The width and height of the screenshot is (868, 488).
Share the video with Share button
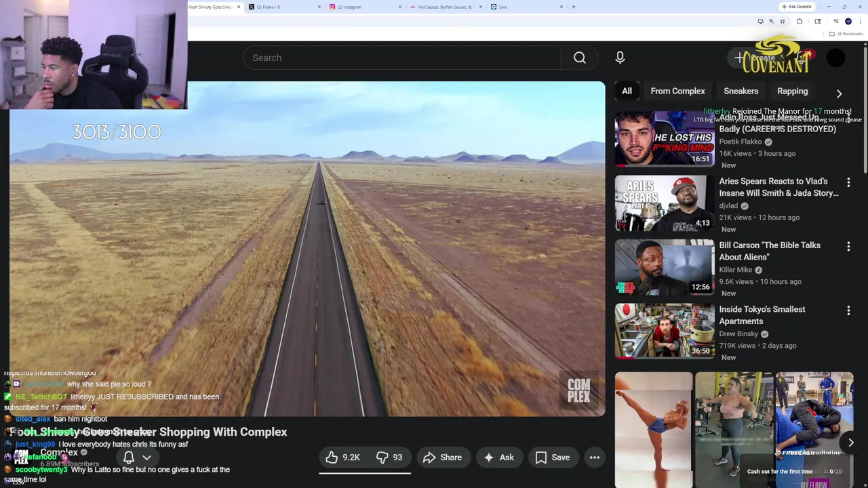(442, 457)
